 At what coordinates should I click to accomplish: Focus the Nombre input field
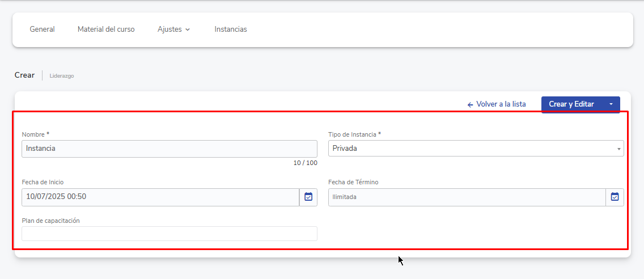(x=169, y=149)
